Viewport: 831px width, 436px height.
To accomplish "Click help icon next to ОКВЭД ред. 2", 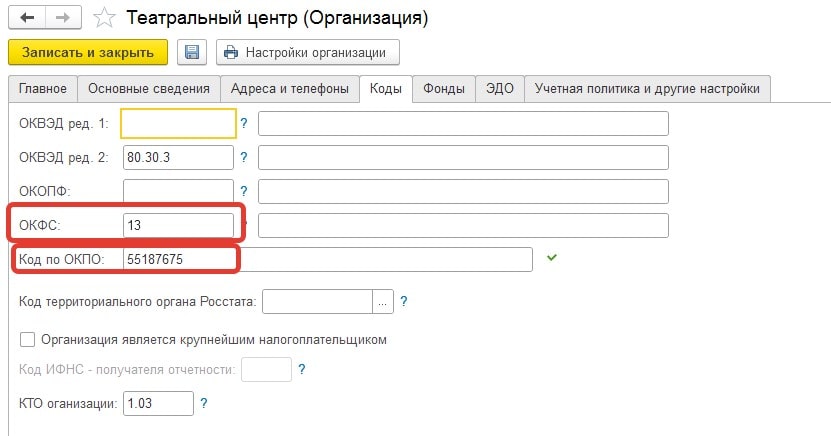I will (x=243, y=156).
